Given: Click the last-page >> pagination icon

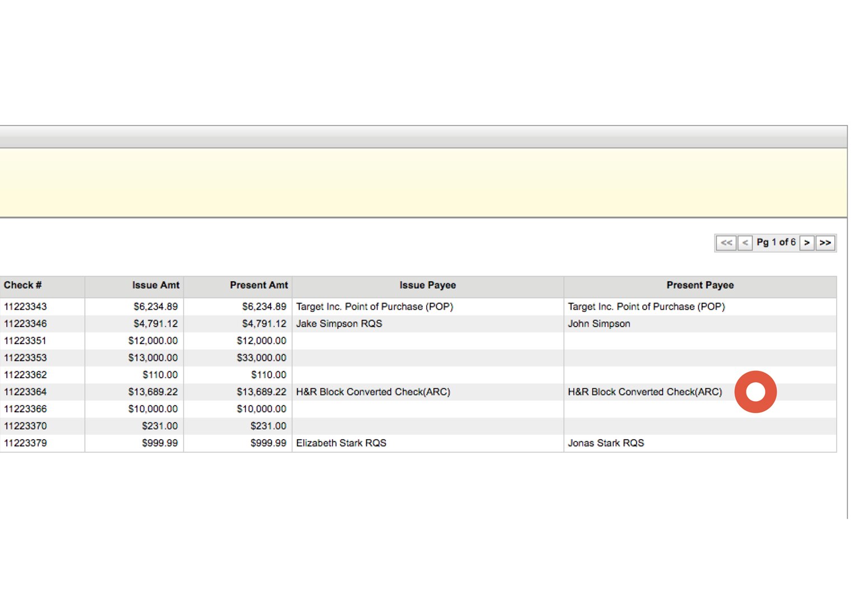Looking at the screenshot, I should click(x=825, y=243).
